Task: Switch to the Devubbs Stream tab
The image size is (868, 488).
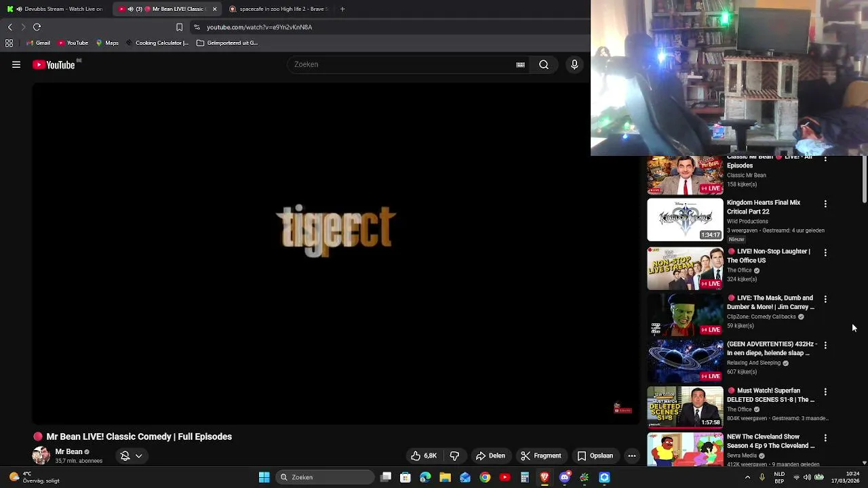Action: click(x=54, y=9)
